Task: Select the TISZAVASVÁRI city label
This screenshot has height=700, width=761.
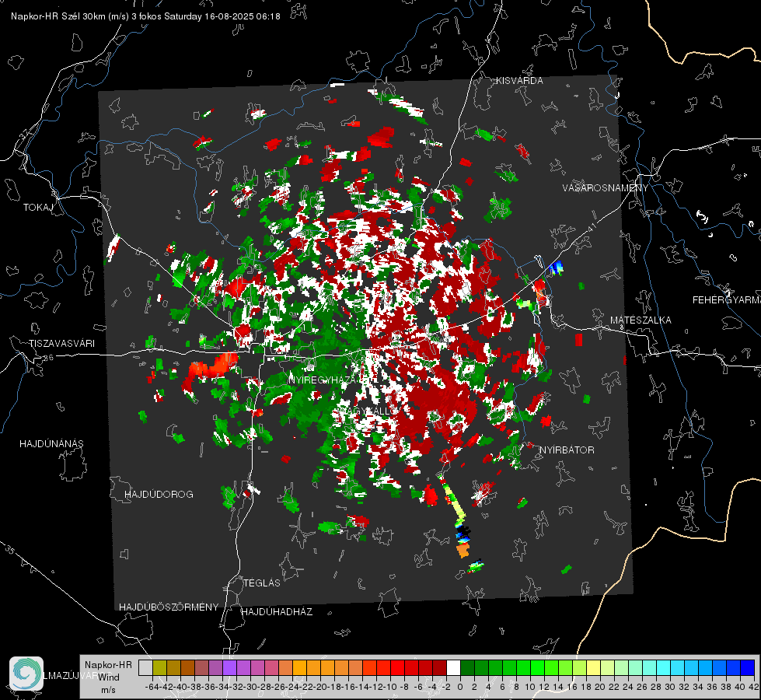Action: tap(61, 344)
